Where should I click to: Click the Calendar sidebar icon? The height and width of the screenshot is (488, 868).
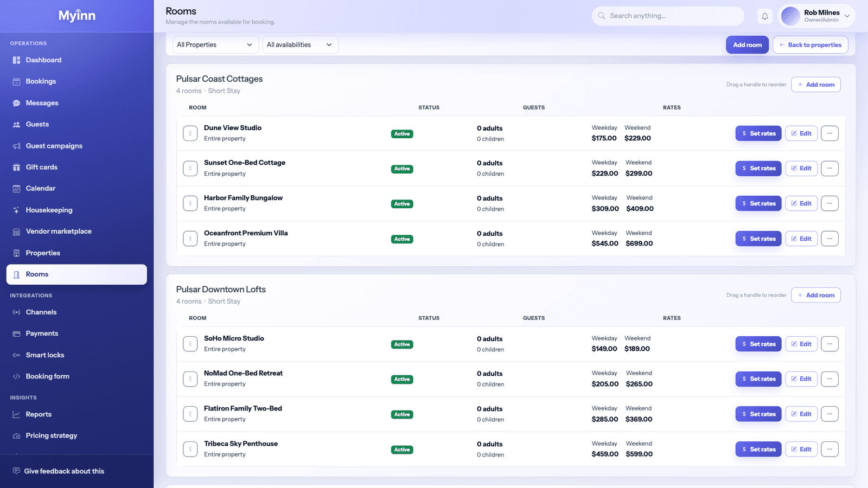[x=16, y=189]
